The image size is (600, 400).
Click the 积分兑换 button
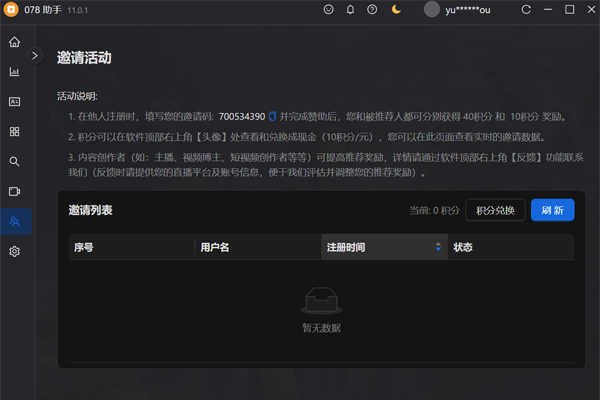[495, 210]
